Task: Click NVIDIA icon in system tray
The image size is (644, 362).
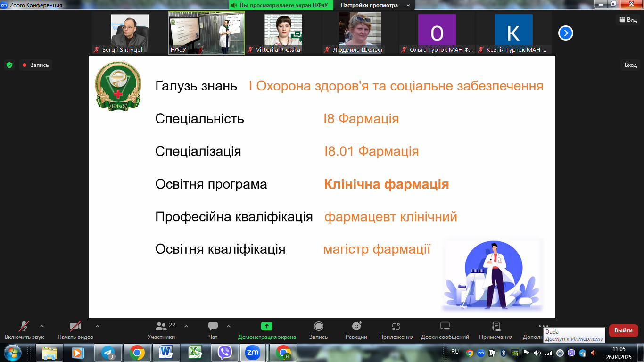Action: (x=515, y=353)
